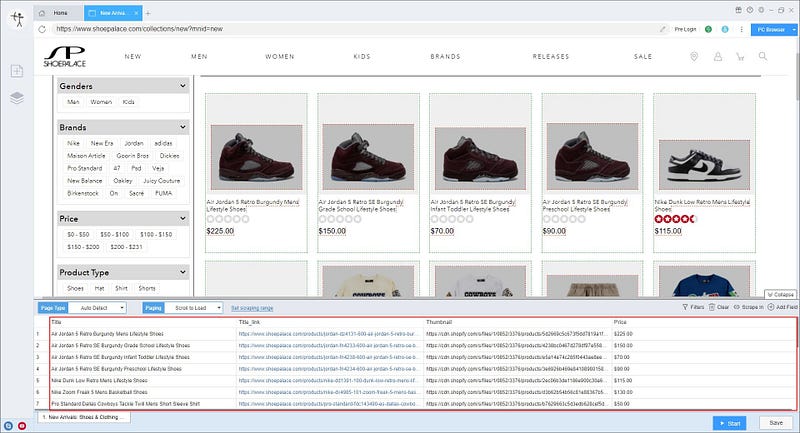Open the SALE menu item
The width and height of the screenshot is (800, 433).
643,57
